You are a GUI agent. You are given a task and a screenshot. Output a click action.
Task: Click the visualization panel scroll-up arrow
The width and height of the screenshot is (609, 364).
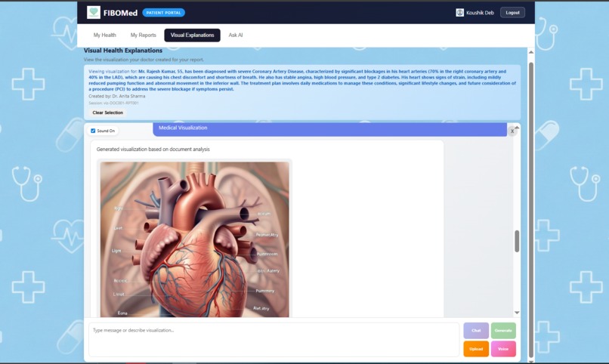517,128
